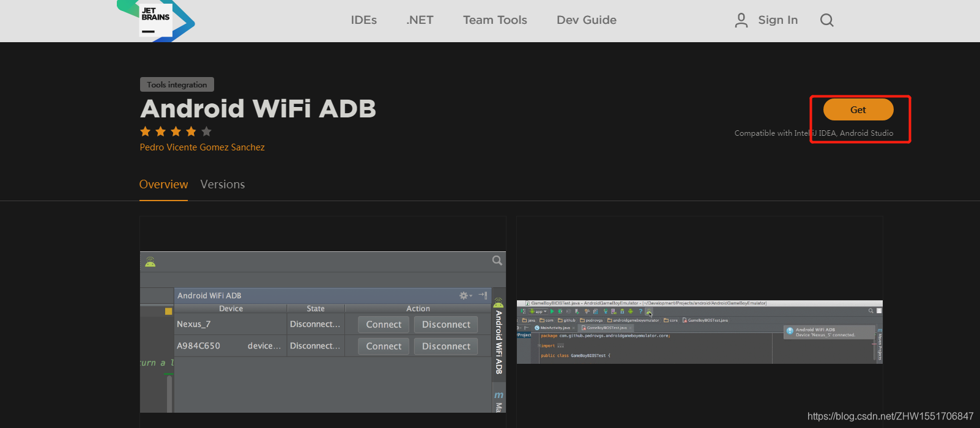Switch to the Versions tab
This screenshot has height=428, width=980.
[223, 185]
